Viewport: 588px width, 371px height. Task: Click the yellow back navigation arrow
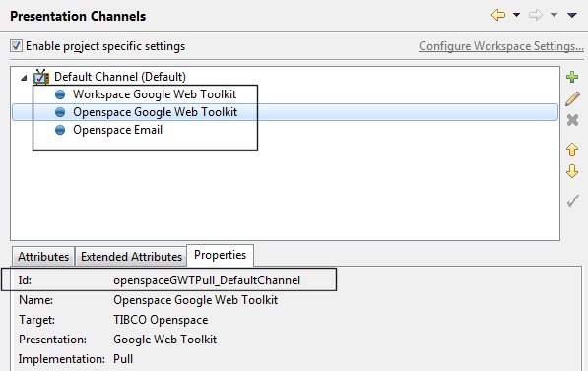(x=498, y=15)
